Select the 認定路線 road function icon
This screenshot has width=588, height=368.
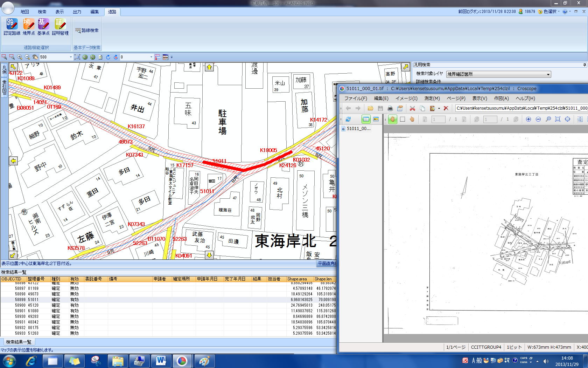pyautogui.click(x=12, y=27)
